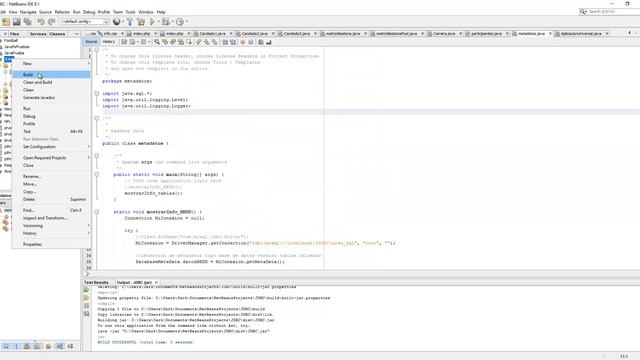Choose Rename from the context menu
Image resolution: width=640 pixels, height=360 pixels.
pos(51,176)
